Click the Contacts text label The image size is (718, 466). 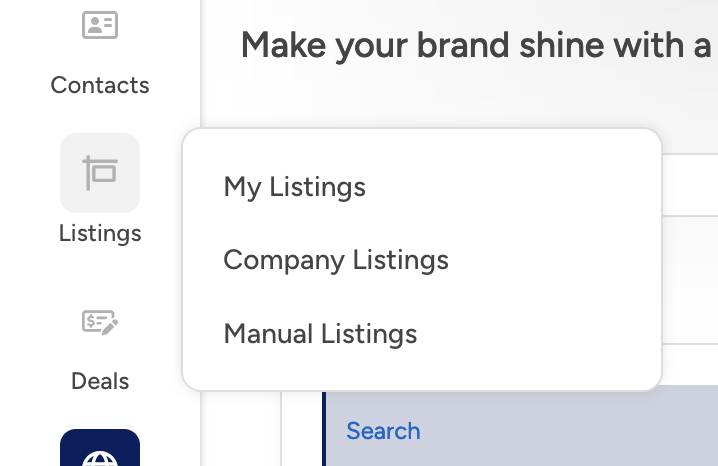pyautogui.click(x=100, y=85)
